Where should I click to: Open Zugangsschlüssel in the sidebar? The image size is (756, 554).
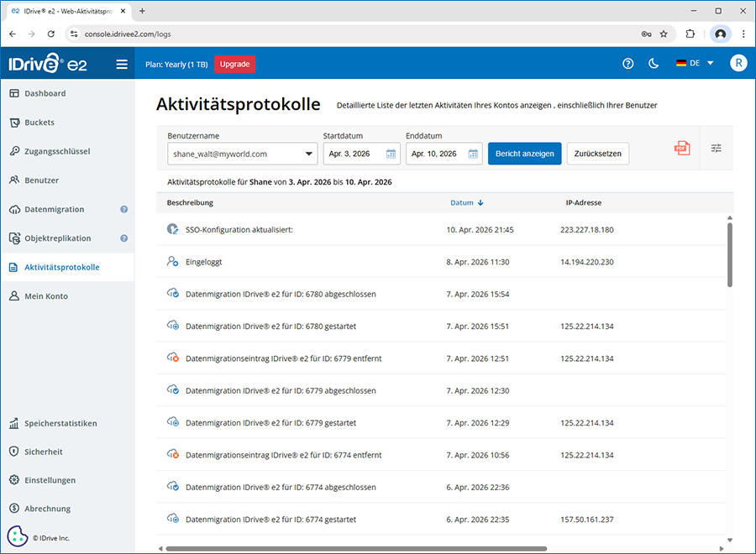pyautogui.click(x=57, y=152)
